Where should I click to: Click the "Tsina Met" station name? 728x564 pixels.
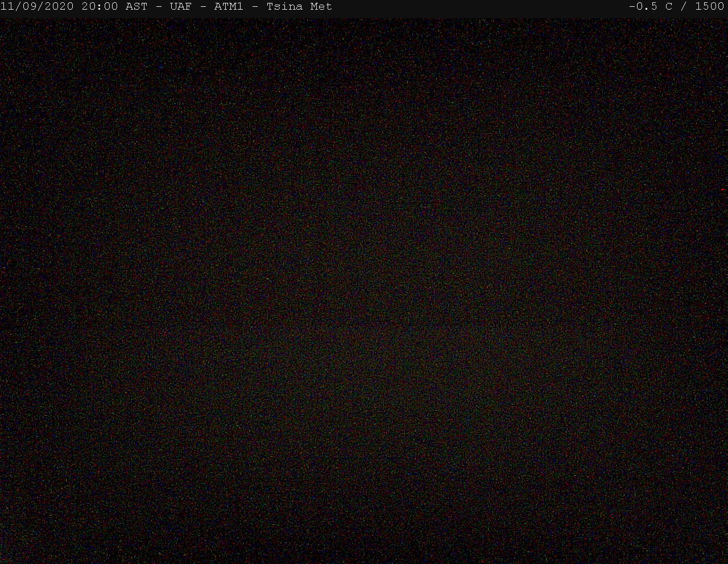coord(299,7)
